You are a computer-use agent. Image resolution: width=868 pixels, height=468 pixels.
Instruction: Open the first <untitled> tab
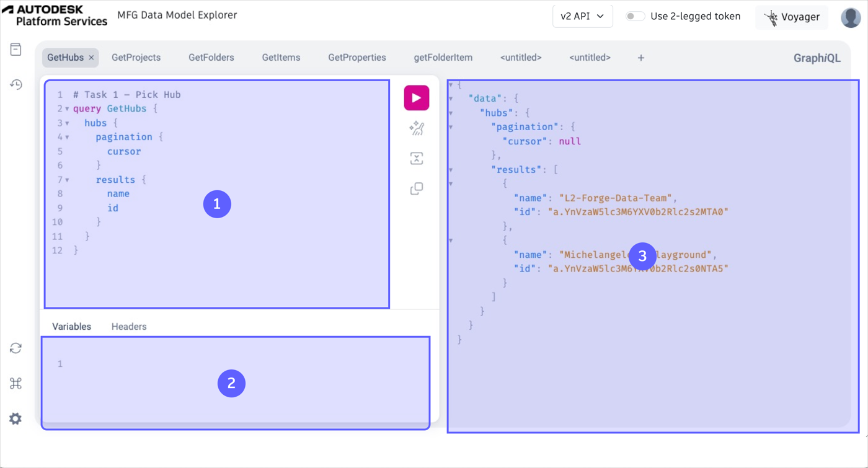click(x=521, y=58)
